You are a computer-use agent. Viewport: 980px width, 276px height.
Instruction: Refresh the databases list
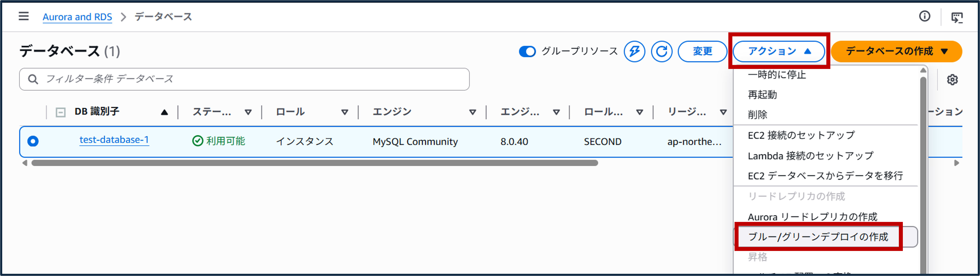[x=662, y=52]
